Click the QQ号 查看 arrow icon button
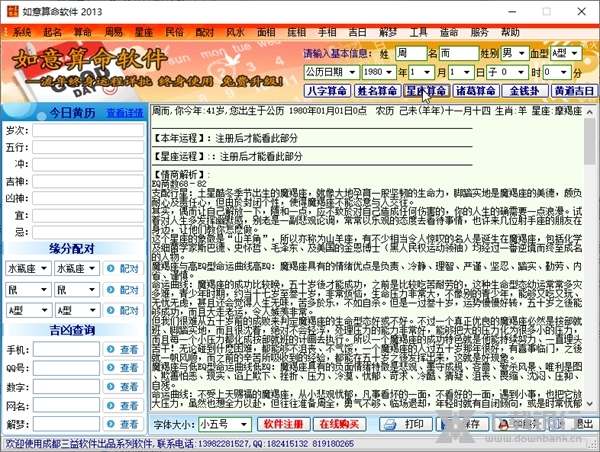Screen dimensions: 600x452 pyautogui.click(x=111, y=368)
